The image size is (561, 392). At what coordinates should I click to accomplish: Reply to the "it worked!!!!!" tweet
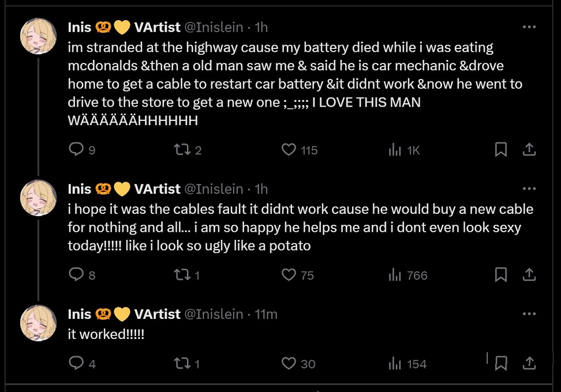pyautogui.click(x=77, y=363)
